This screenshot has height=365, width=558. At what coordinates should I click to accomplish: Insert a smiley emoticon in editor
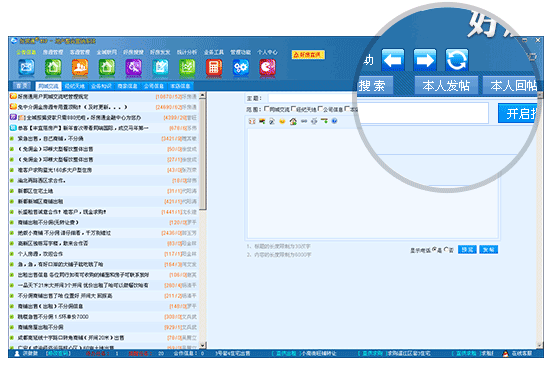282,121
